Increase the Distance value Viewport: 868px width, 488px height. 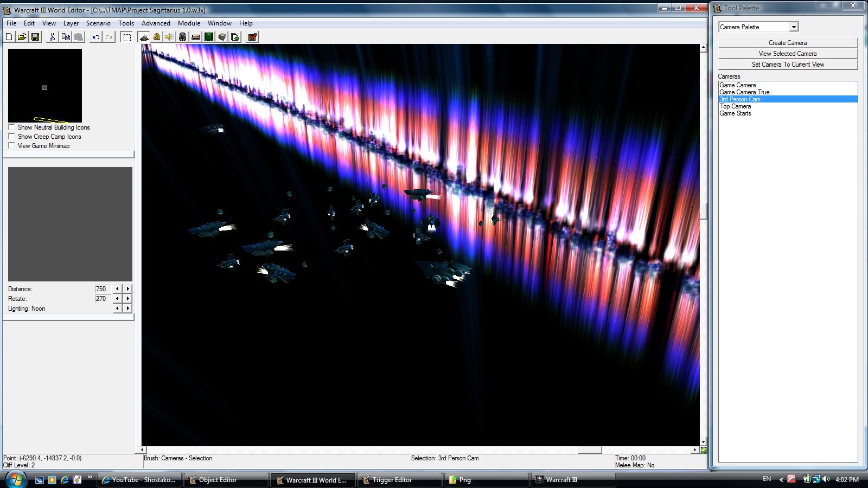click(x=127, y=289)
